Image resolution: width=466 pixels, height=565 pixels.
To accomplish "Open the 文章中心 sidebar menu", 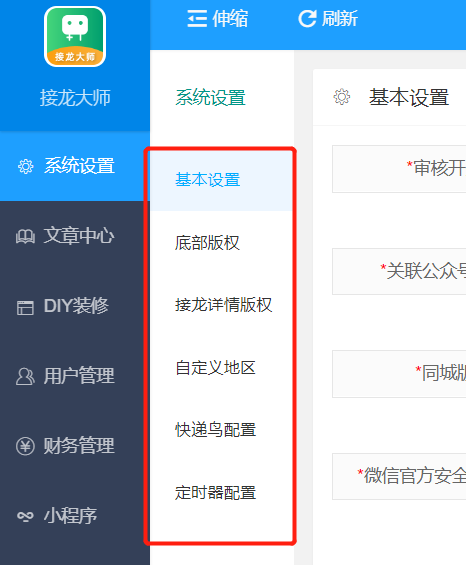I will pos(75,236).
